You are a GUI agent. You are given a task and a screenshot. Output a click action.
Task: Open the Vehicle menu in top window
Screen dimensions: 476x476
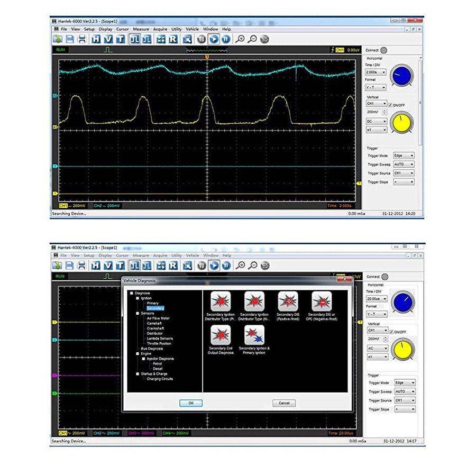[192, 29]
